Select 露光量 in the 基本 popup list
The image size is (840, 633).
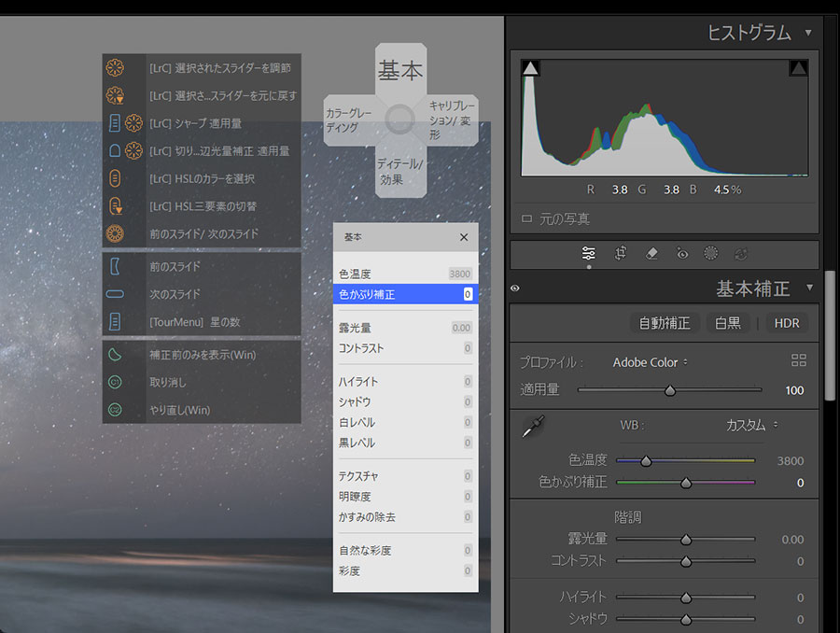355,328
